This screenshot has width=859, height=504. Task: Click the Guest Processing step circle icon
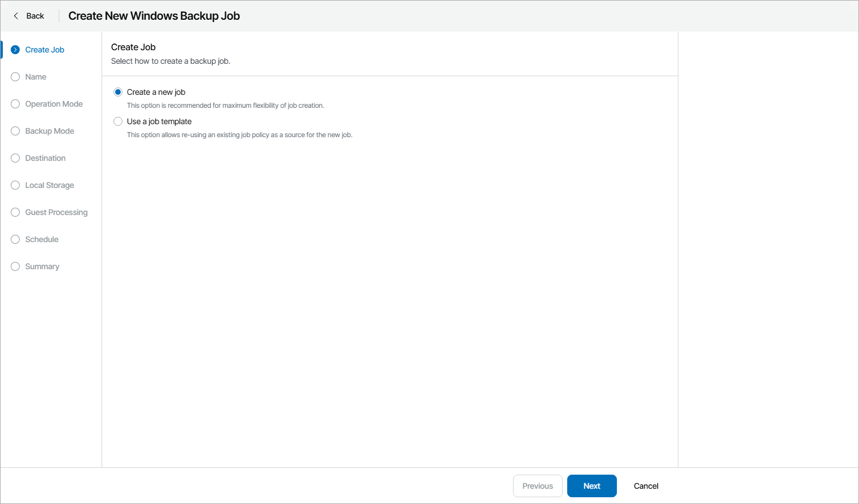15,212
